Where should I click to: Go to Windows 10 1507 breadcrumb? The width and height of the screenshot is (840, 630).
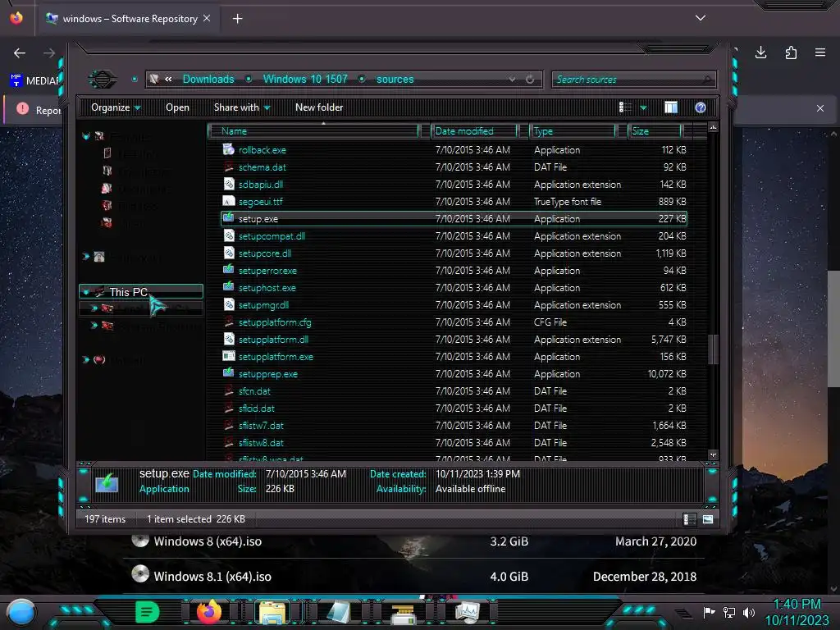click(x=305, y=80)
